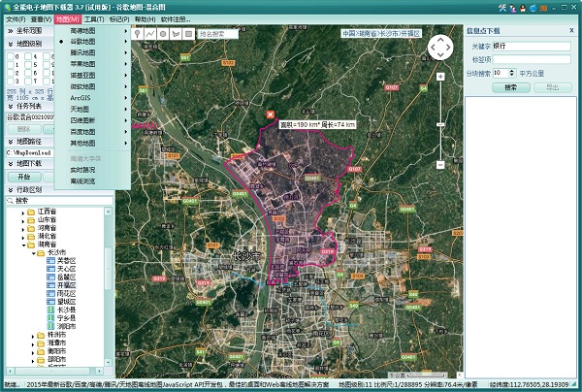The image size is (582, 392).
Task: Click the 开始 download button
Action: pyautogui.click(x=24, y=177)
